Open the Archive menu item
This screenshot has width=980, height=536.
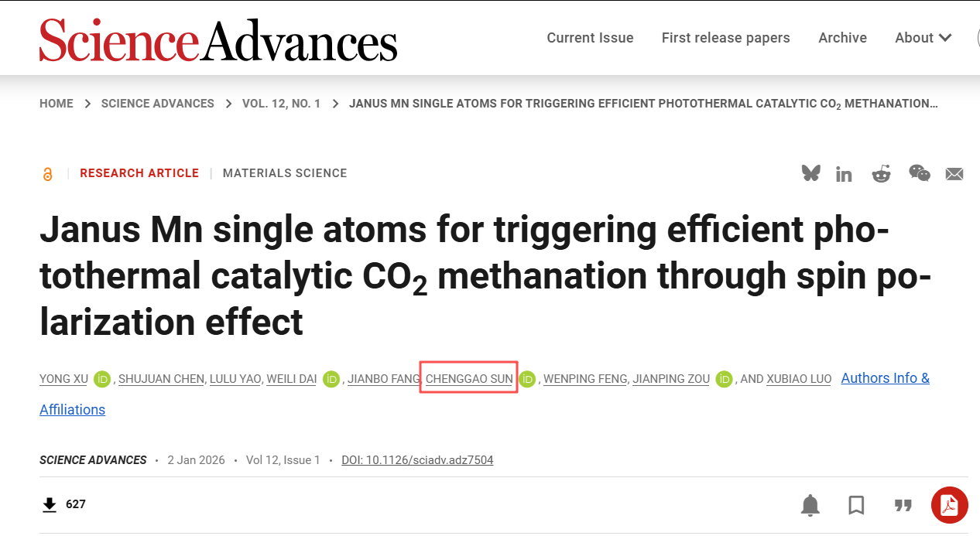point(842,38)
